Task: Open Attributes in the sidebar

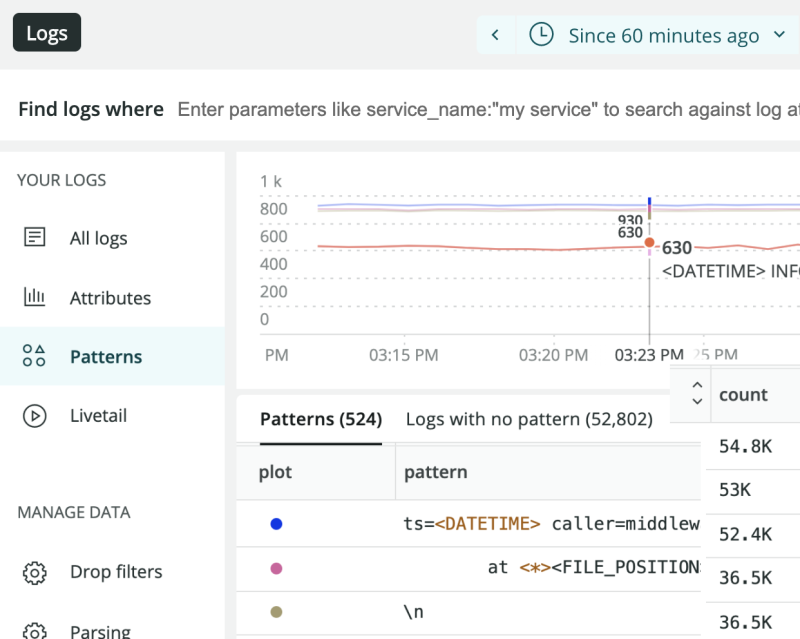Action: click(x=110, y=298)
